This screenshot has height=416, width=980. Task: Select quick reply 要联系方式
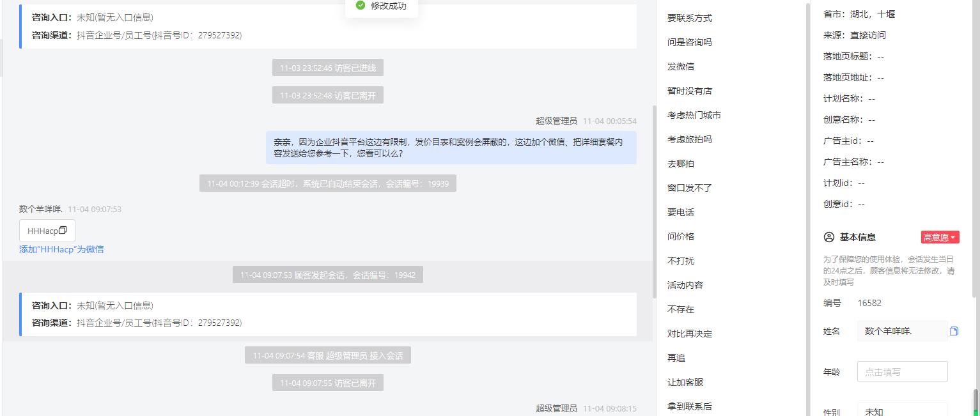689,18
